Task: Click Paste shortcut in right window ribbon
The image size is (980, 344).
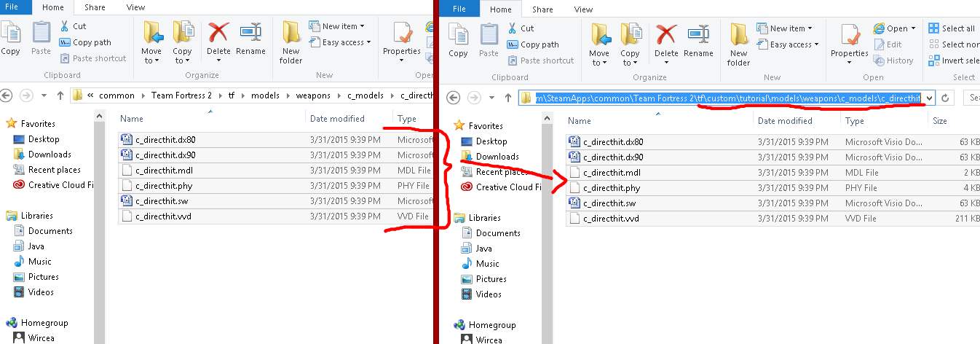Action: pos(540,60)
